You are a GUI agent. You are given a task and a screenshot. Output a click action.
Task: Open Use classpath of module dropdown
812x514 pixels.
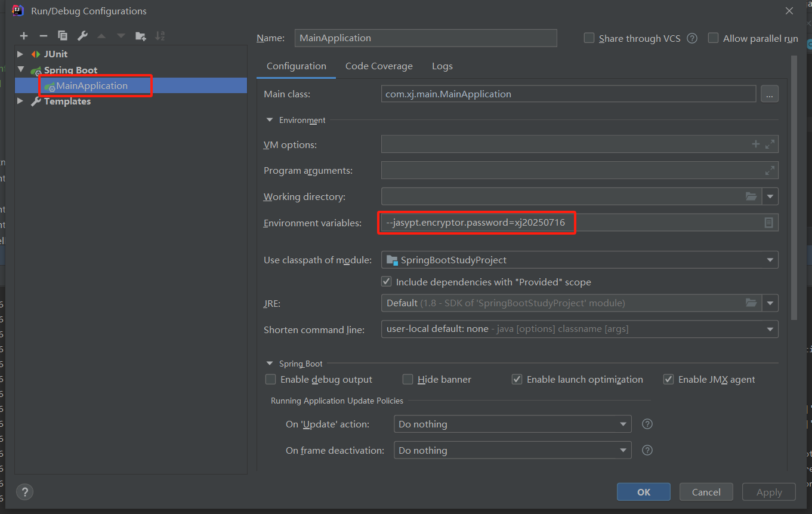[x=770, y=260]
